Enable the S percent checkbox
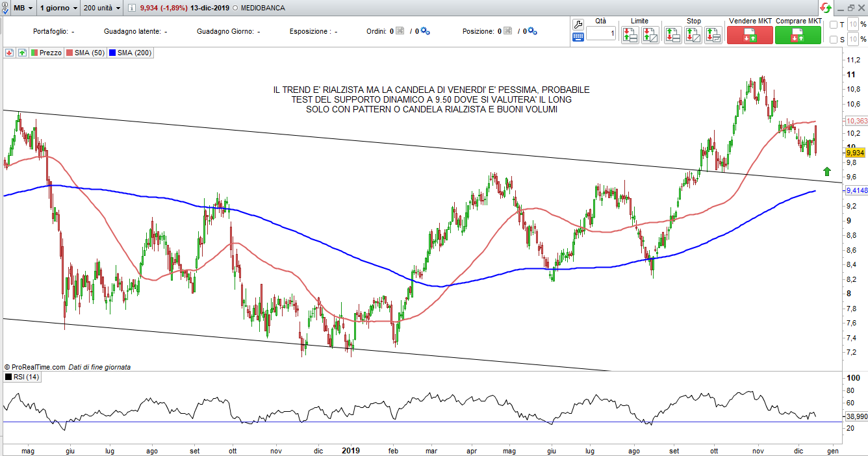The image size is (868, 456). point(834,40)
